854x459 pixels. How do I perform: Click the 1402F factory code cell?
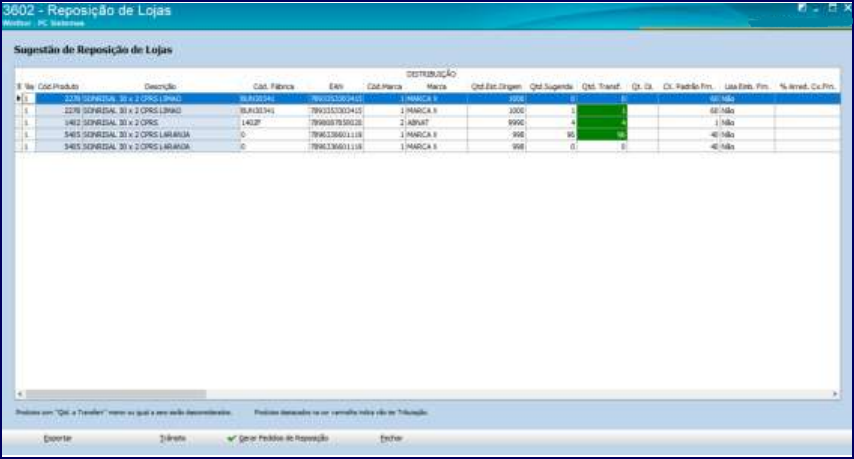(x=274, y=123)
